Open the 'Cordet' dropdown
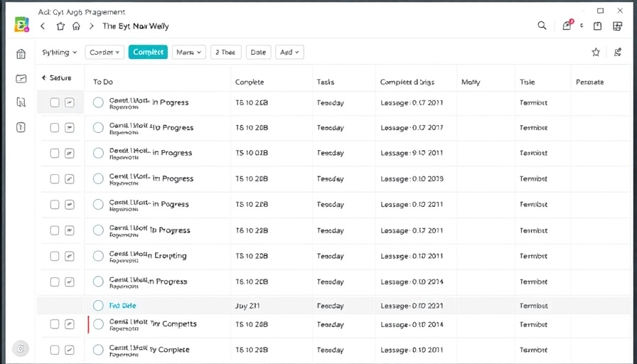This screenshot has width=637, height=364. [x=105, y=52]
